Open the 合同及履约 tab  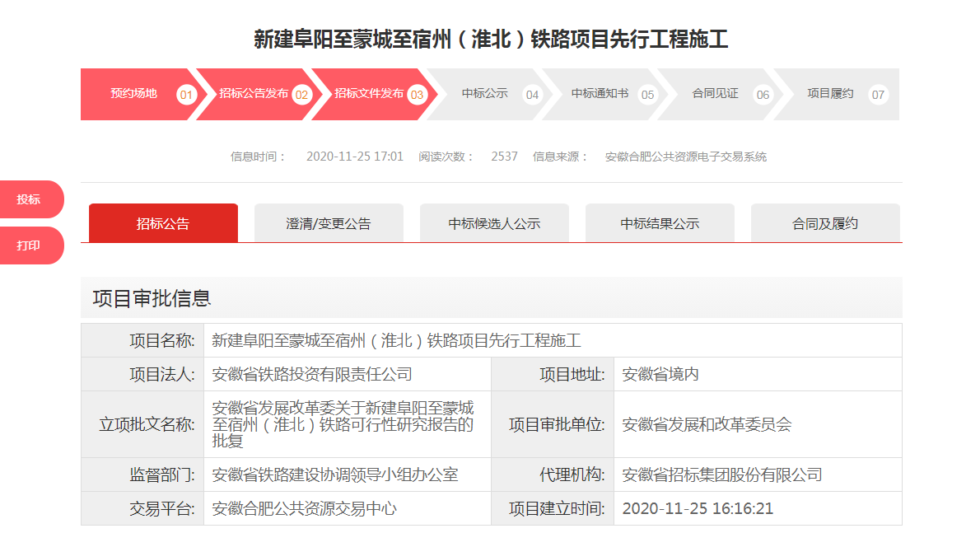click(x=825, y=223)
